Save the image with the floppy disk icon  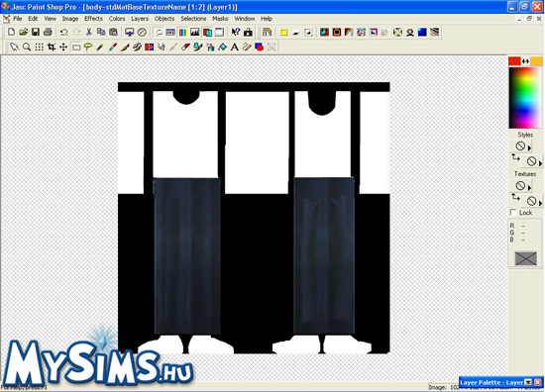36,33
